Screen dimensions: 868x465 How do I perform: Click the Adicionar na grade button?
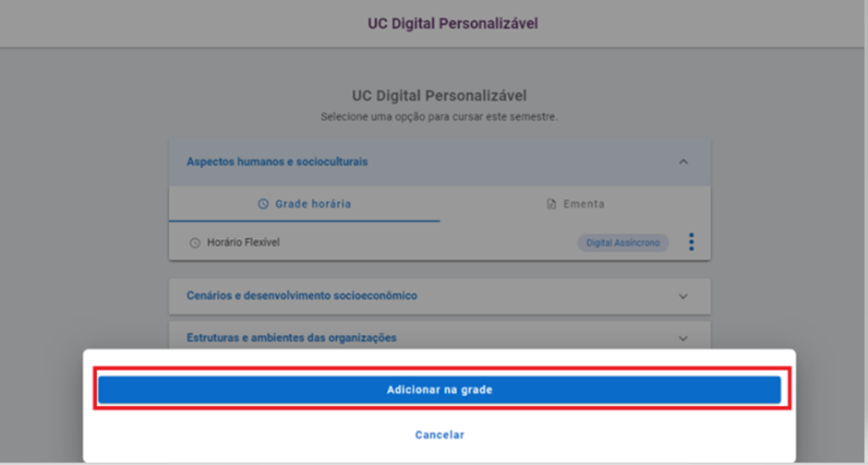click(440, 389)
